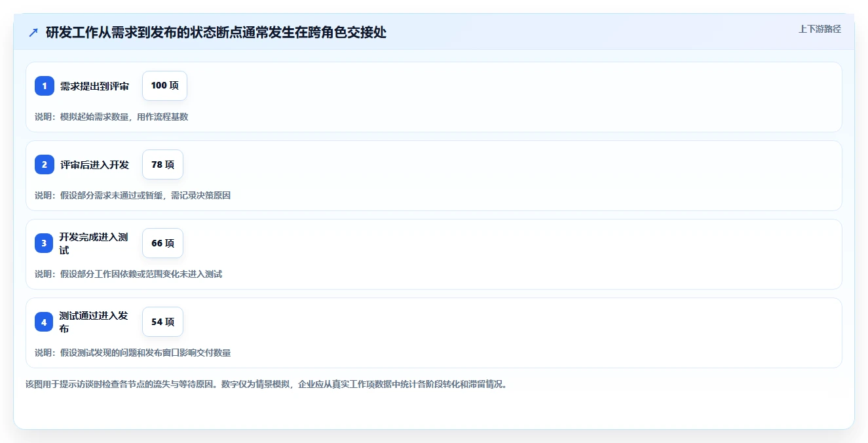Click the 测试通过进入发布 step title
The height and width of the screenshot is (443, 868).
pyautogui.click(x=94, y=322)
